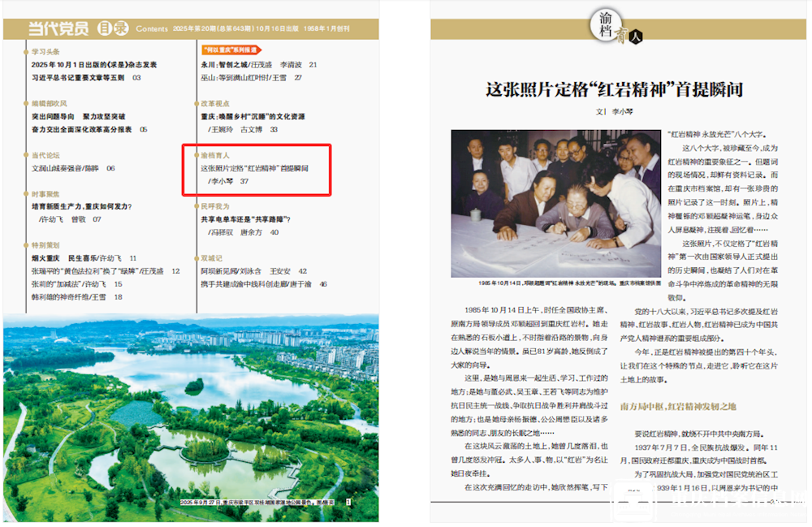Select the 时事聚焦 section heading
812x527 pixels.
click(x=45, y=194)
